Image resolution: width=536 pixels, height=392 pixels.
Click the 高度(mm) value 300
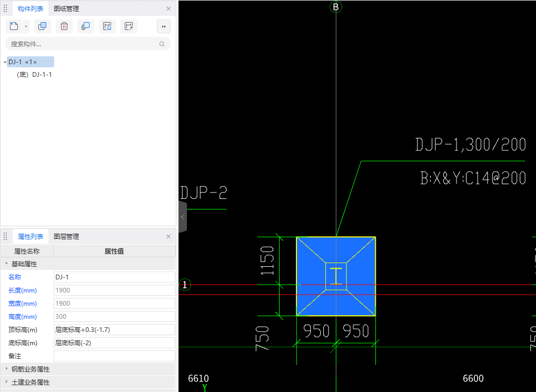[114, 317]
